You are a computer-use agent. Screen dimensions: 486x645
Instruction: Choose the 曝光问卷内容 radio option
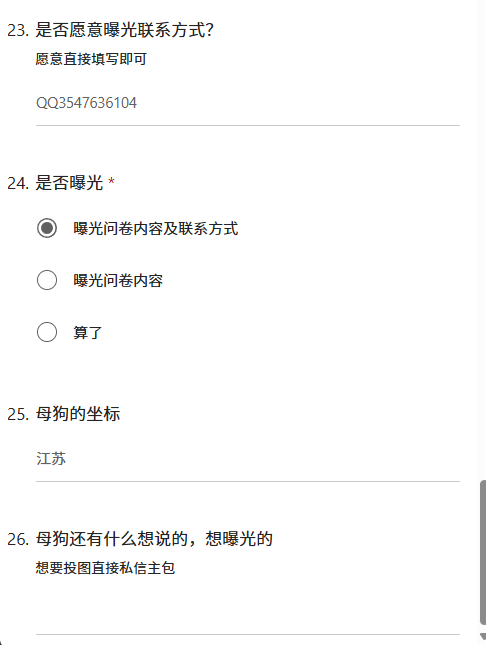click(x=47, y=280)
